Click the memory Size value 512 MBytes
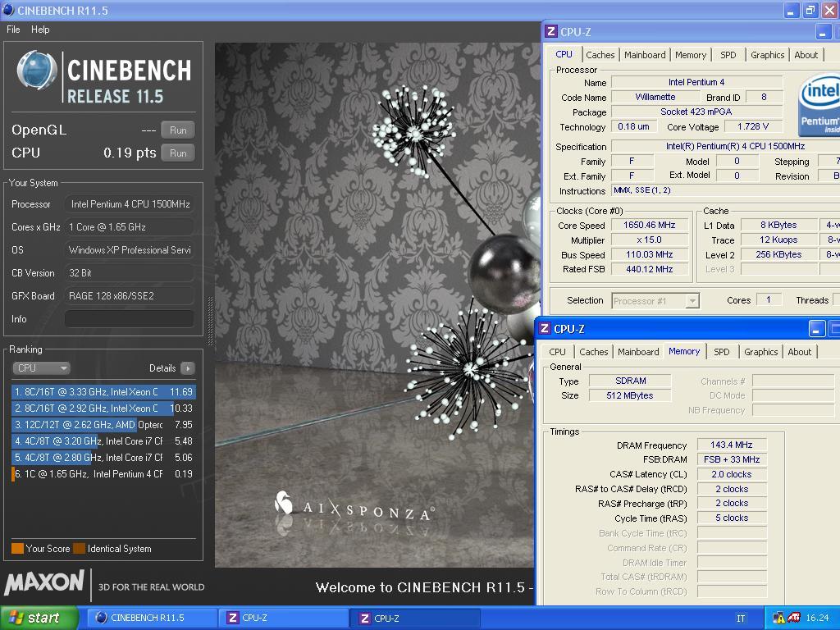Viewport: 840px width, 630px height. click(x=629, y=395)
